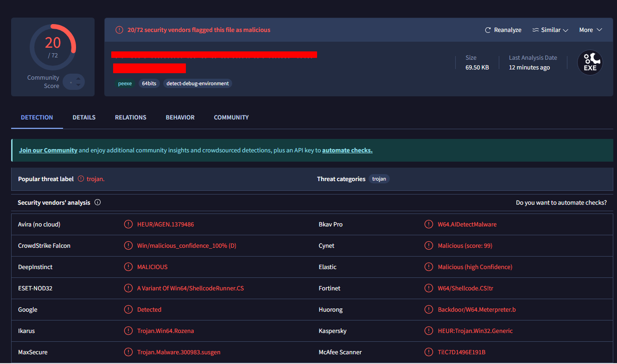Viewport: 617px width, 364px height.
Task: Click the Google Detected result text
Action: 149,309
